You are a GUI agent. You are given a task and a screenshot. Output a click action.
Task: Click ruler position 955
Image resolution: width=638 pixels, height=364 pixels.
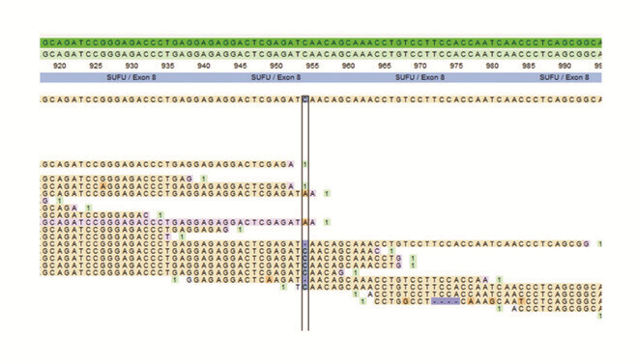click(312, 66)
